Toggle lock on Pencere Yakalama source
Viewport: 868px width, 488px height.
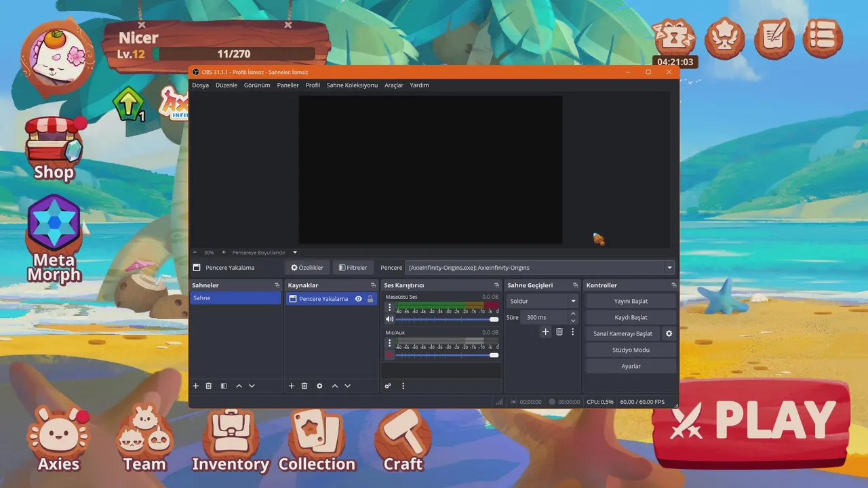(370, 298)
